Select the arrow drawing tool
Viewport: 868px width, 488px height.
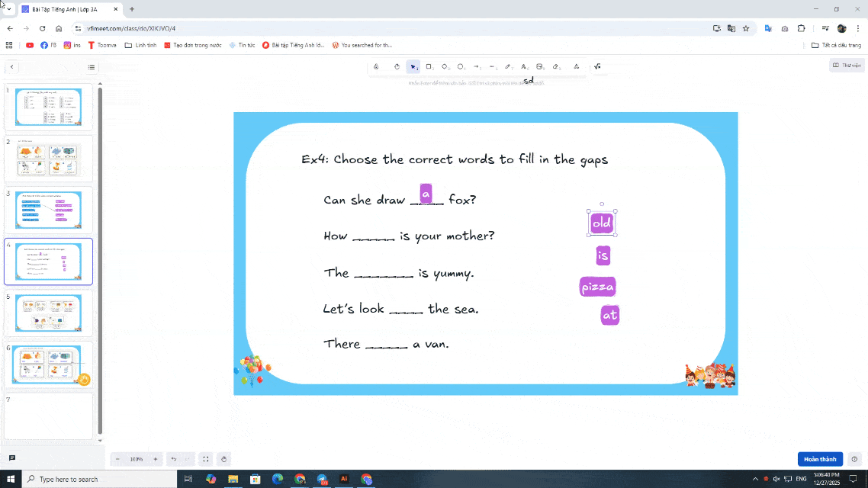click(476, 67)
